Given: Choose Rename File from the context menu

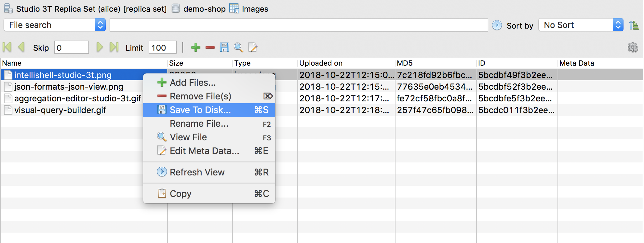Looking at the screenshot, I should 199,123.
